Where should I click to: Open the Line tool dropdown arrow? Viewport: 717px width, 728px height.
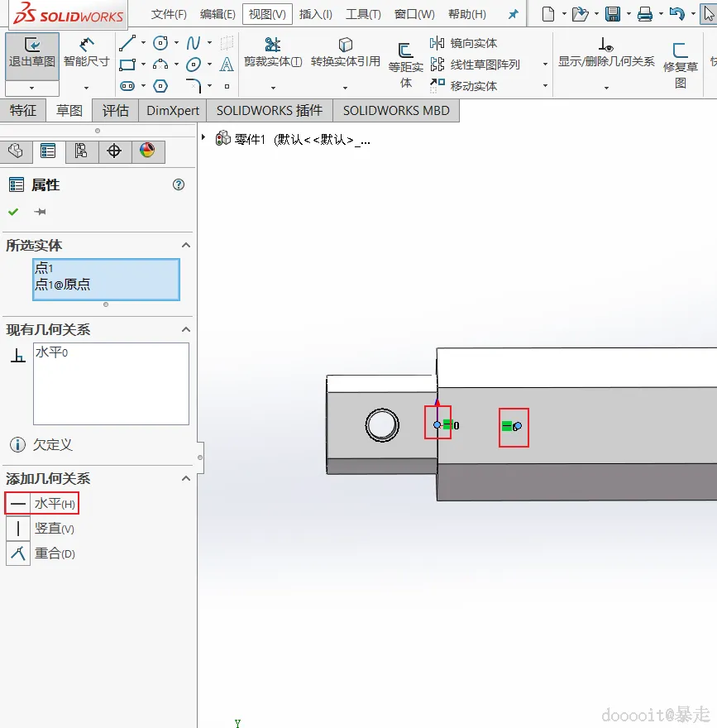[143, 43]
